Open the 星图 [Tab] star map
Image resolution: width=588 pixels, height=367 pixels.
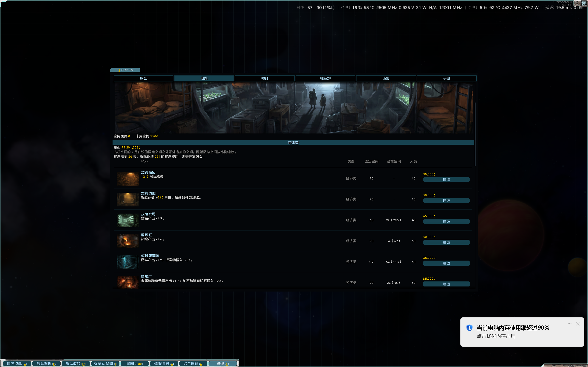[134, 363]
